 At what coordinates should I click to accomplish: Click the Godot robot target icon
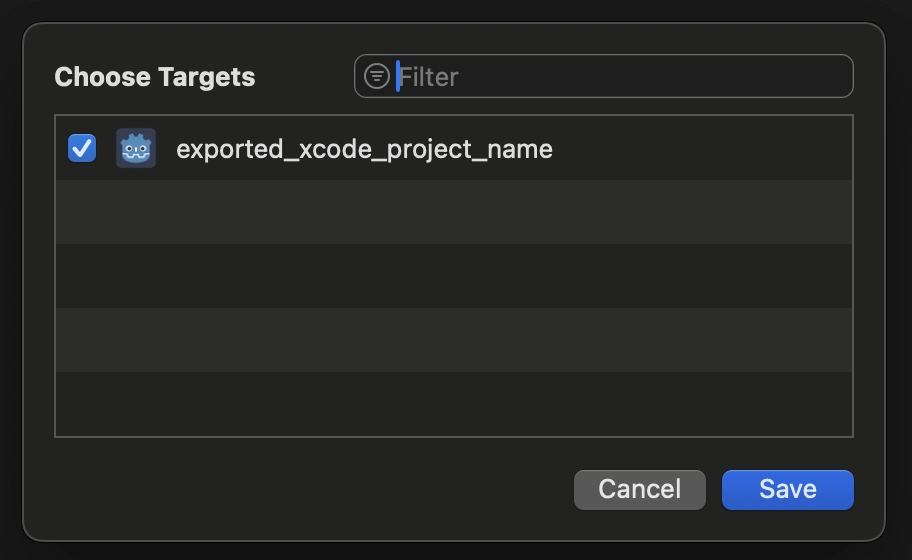click(136, 149)
